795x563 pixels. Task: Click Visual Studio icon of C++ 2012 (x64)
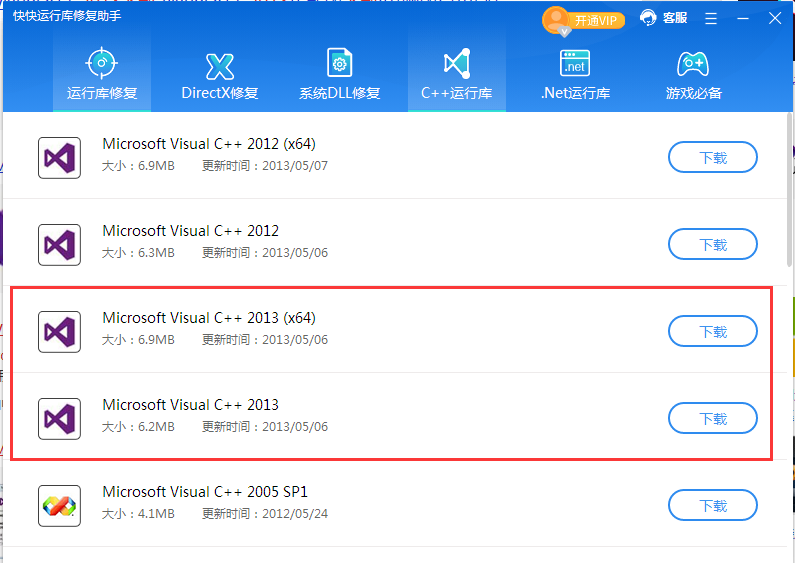click(59, 158)
